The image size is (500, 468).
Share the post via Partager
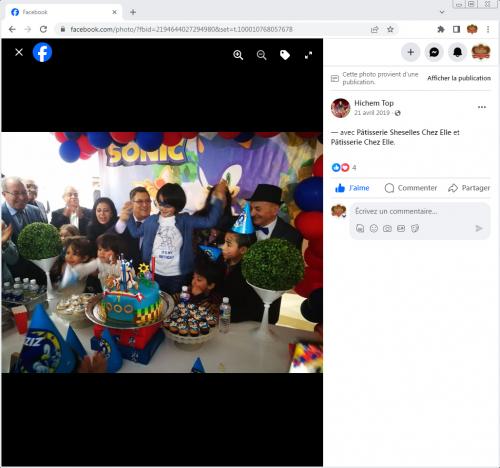point(469,188)
